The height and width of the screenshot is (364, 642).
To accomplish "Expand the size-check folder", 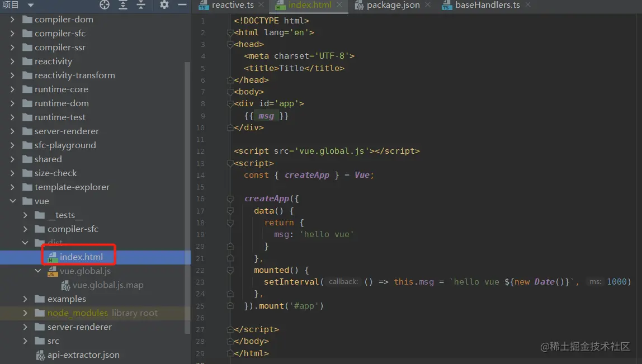I will (12, 173).
